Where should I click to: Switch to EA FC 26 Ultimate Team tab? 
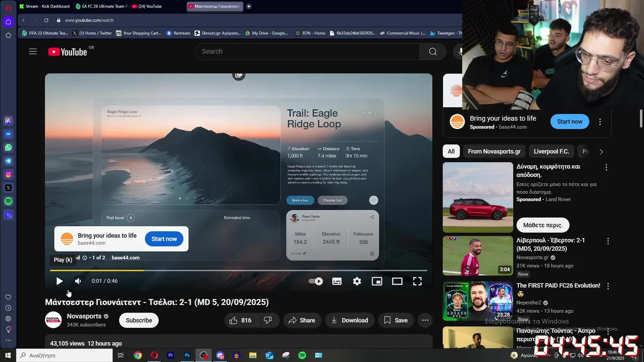(101, 6)
